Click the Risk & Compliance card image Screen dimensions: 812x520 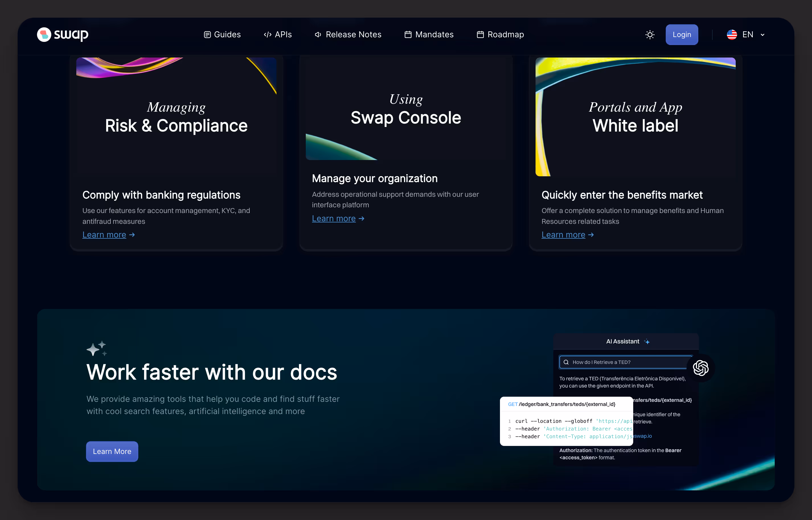pyautogui.click(x=176, y=117)
